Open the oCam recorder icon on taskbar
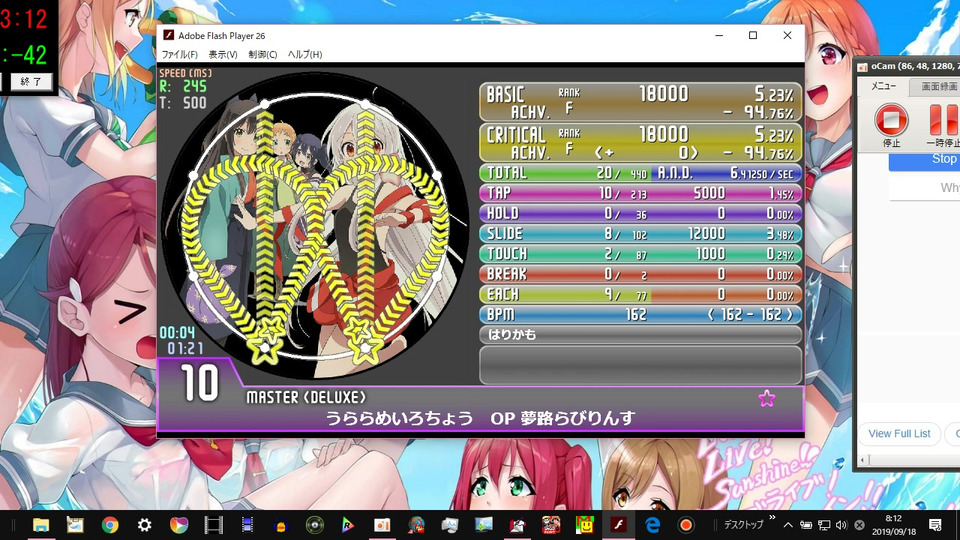Viewport: 960px width, 540px height. pos(686,525)
